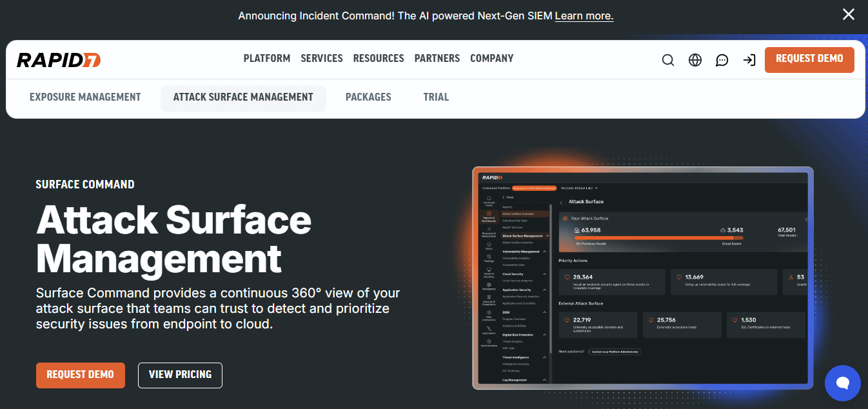The height and width of the screenshot is (409, 868).
Task: Select Reports & Dashboards icon in preview sidebar
Action: click(x=489, y=213)
